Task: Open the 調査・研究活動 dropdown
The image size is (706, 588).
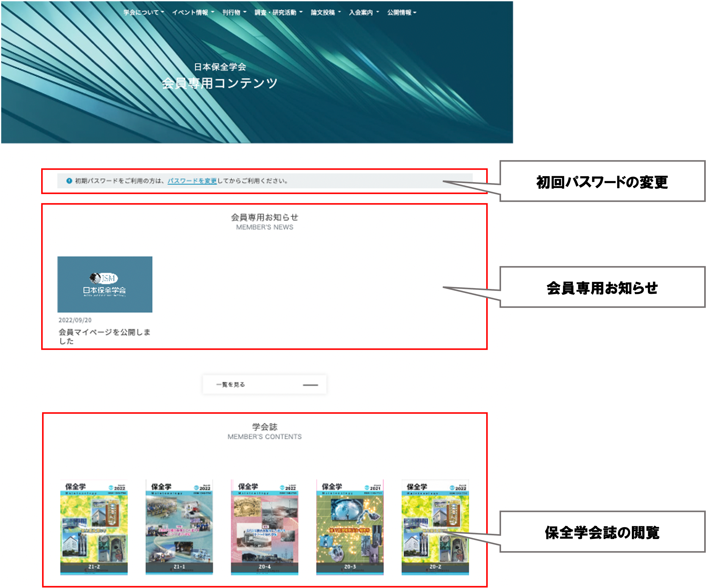Action: [x=276, y=13]
